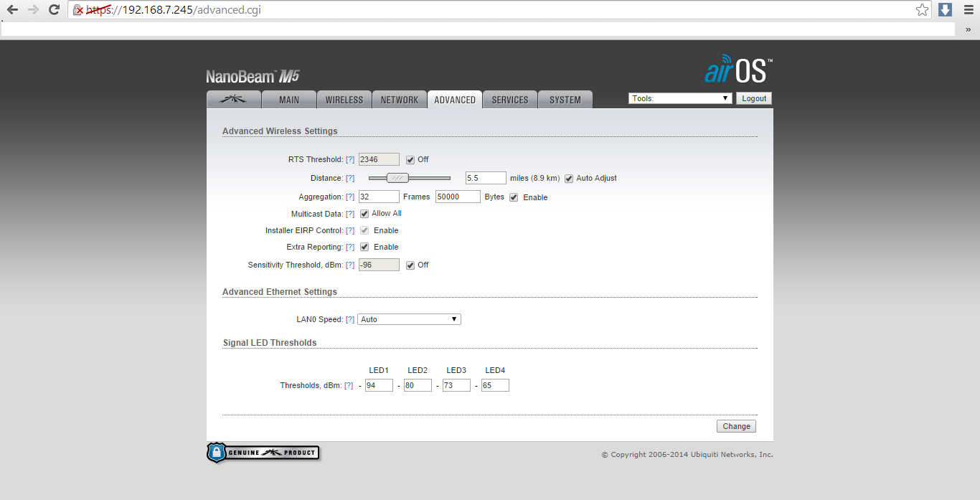This screenshot has height=500, width=980.
Task: Open the Tools dropdown
Action: coord(680,98)
